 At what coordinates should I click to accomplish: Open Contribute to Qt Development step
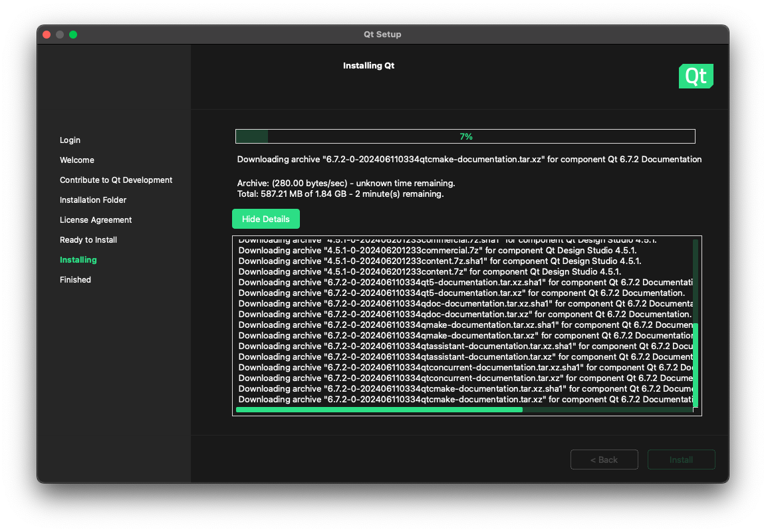pyautogui.click(x=116, y=180)
